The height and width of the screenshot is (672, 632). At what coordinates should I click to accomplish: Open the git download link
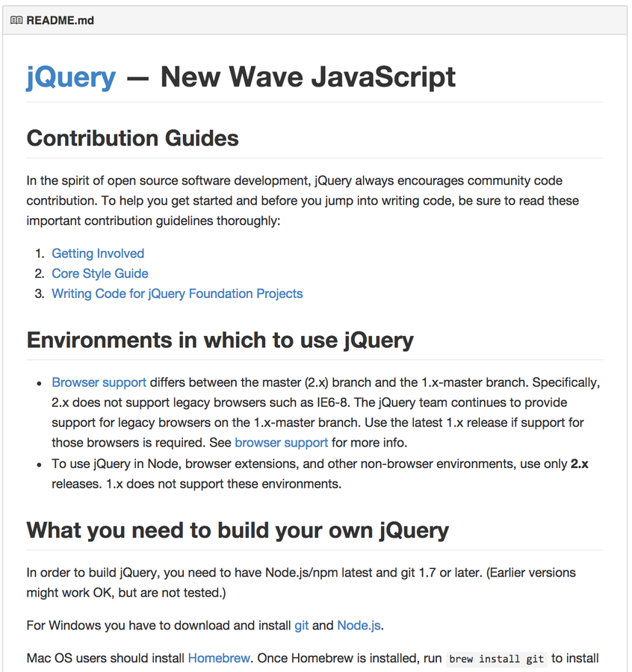click(301, 625)
